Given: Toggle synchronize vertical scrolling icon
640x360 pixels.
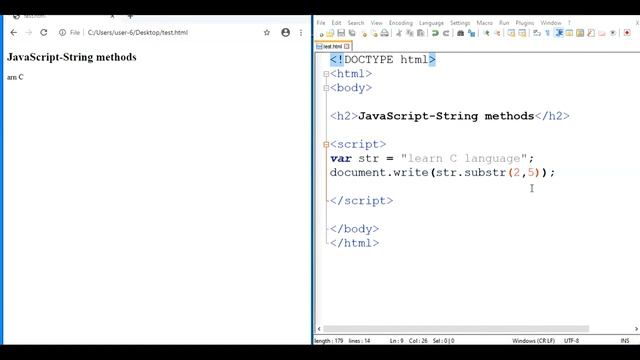Looking at the screenshot, I should (511, 33).
